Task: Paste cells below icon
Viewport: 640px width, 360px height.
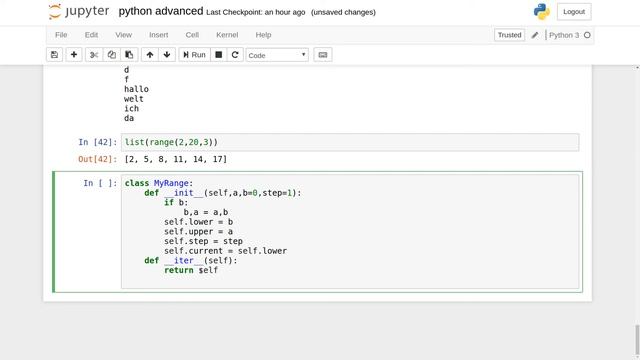Action: pyautogui.click(x=129, y=55)
